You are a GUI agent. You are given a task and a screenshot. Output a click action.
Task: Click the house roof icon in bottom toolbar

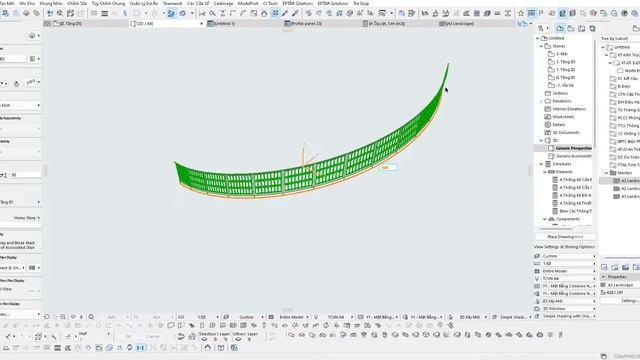[208, 348]
